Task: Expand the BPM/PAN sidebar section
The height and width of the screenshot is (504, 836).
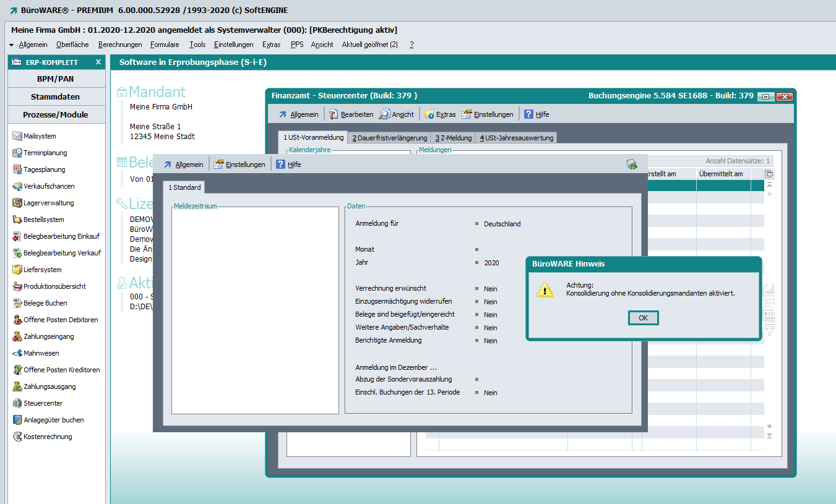Action: (x=56, y=79)
